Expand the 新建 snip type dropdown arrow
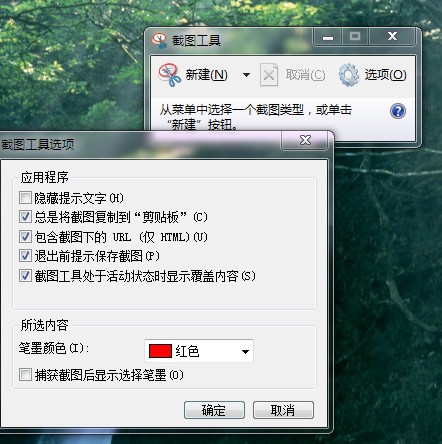The width and height of the screenshot is (442, 444). tap(246, 75)
